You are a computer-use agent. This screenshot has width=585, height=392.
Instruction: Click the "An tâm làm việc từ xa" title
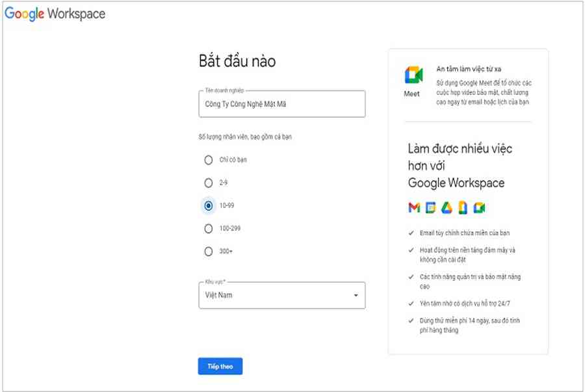click(469, 69)
